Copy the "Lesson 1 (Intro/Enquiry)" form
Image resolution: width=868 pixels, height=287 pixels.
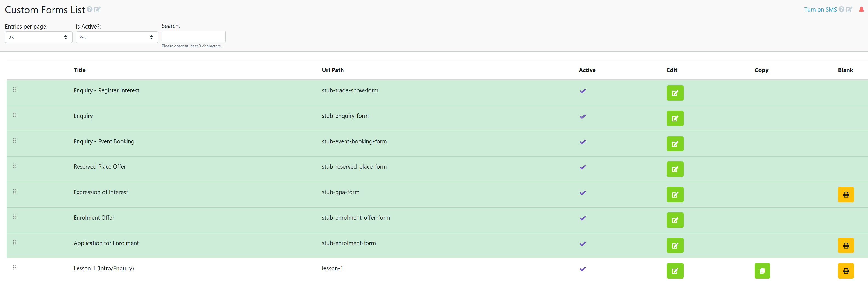[x=762, y=271]
